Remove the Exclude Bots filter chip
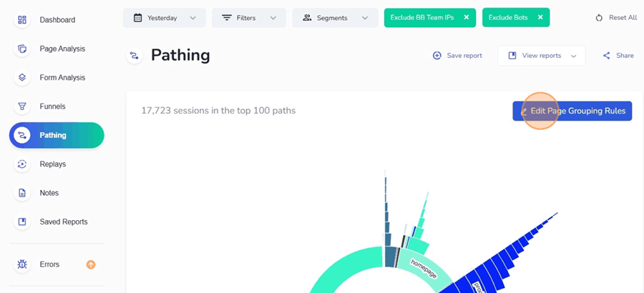This screenshot has height=293, width=644. pos(540,17)
